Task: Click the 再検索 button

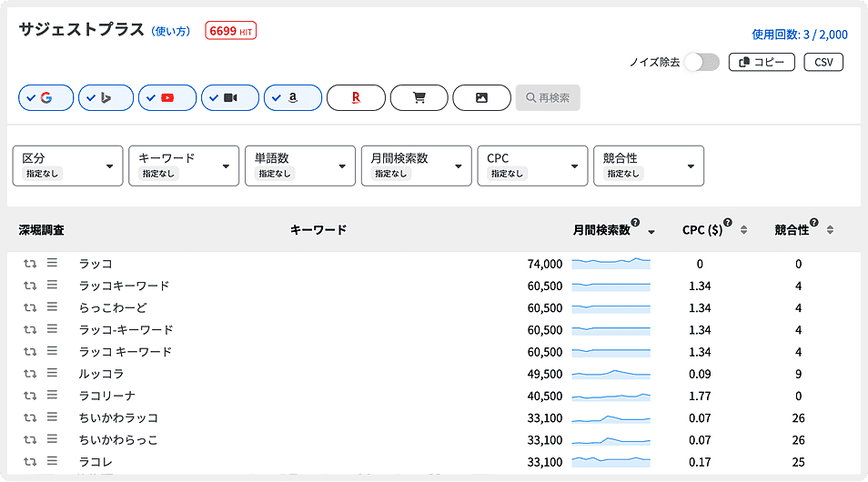Action: pos(548,98)
